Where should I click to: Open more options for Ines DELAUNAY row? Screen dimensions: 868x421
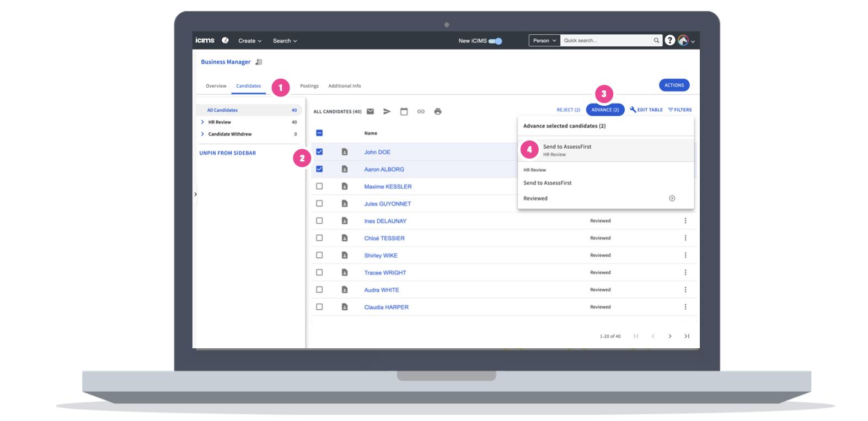685,221
